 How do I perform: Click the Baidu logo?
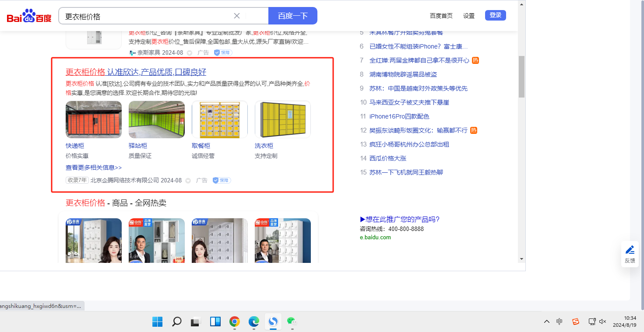tap(29, 16)
